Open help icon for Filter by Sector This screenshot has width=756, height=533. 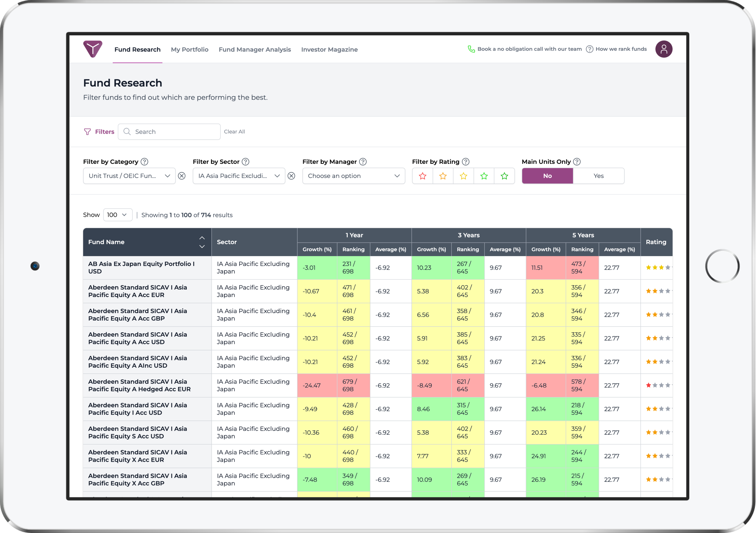(245, 162)
